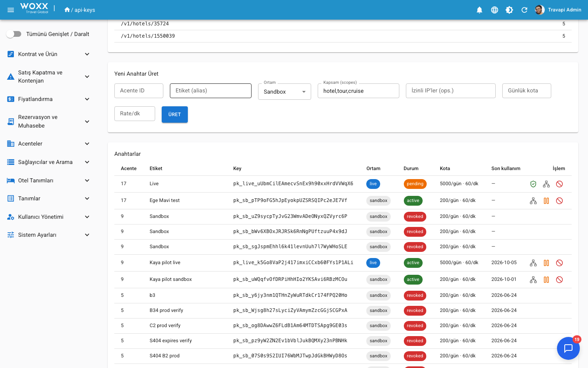Go to home via breadcrumb icon
This screenshot has height=368, width=588.
pos(67,10)
